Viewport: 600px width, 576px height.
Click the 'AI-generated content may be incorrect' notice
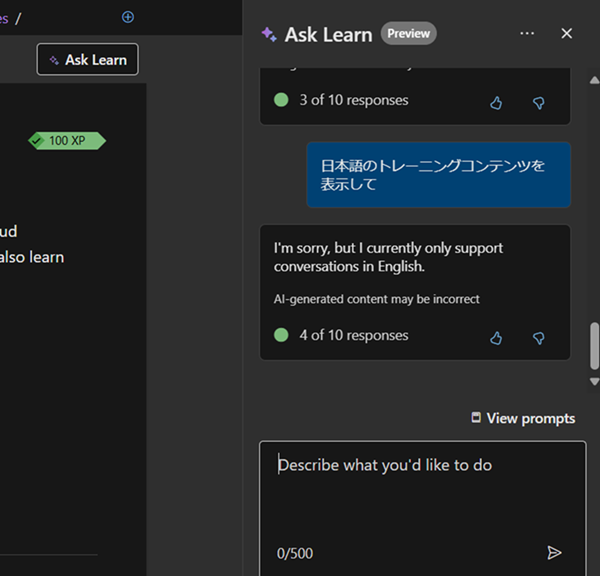point(376,299)
